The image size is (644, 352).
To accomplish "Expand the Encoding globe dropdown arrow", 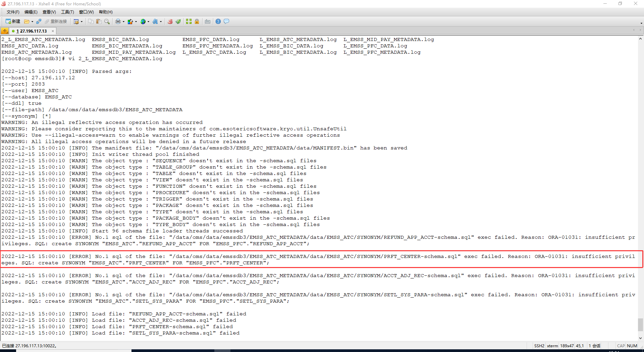I will (x=148, y=22).
